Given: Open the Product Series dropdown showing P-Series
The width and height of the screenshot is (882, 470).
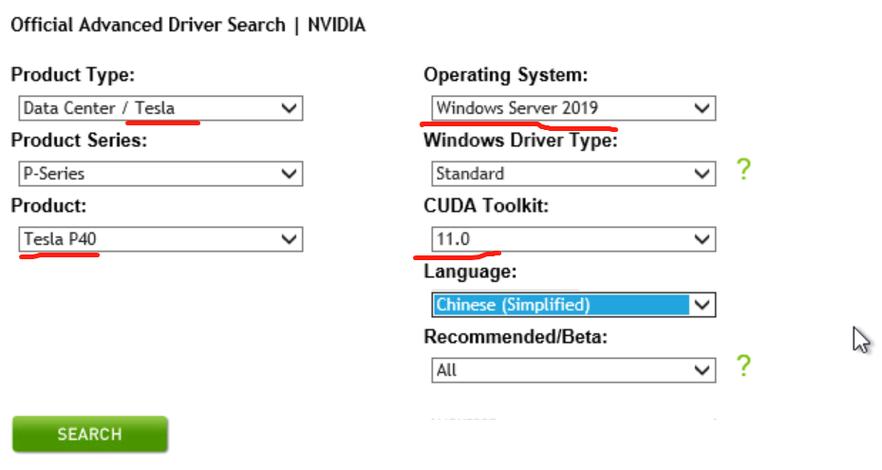Looking at the screenshot, I should tap(160, 174).
